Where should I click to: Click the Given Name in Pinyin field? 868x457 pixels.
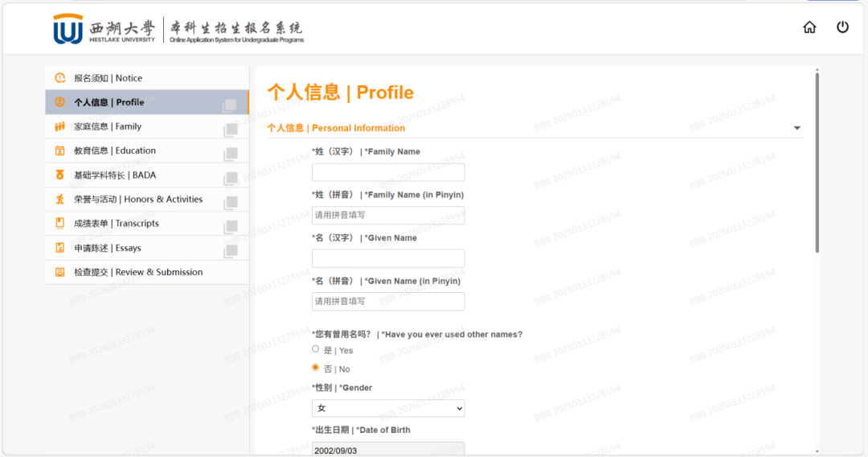point(388,302)
